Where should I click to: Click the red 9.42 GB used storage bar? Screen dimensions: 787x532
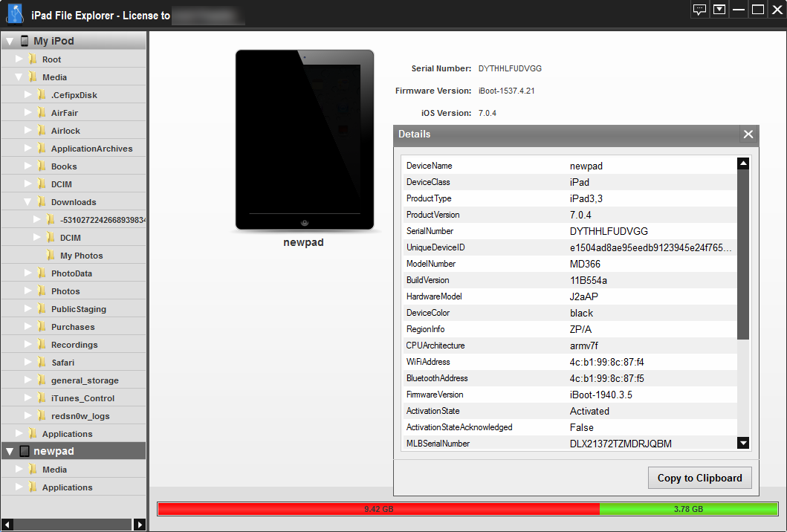pos(378,509)
